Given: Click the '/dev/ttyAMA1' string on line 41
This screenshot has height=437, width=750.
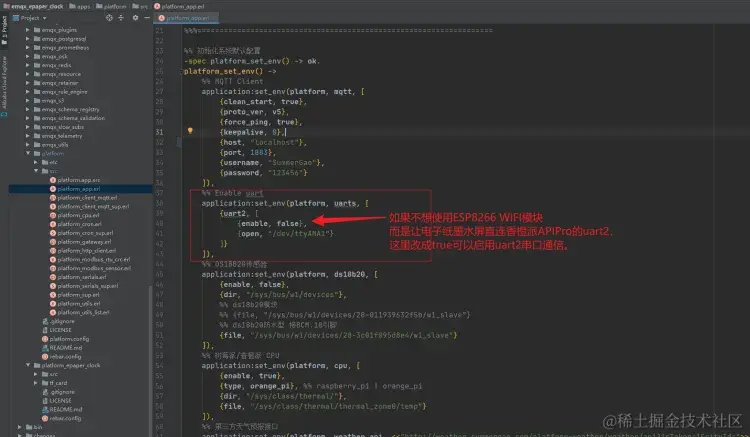Looking at the screenshot, I should pyautogui.click(x=299, y=233).
